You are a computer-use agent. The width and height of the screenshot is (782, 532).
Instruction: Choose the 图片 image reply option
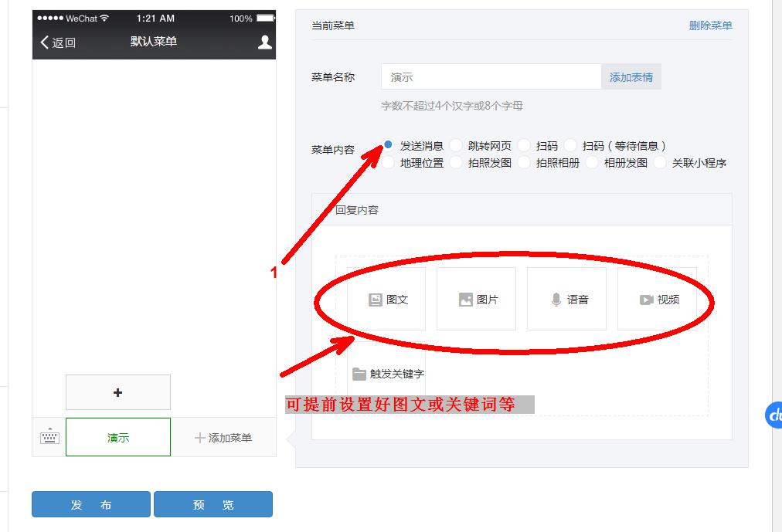point(476,299)
